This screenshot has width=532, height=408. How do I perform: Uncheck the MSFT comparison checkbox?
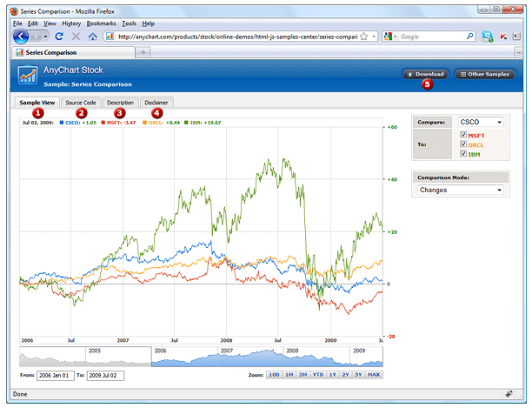(x=462, y=136)
